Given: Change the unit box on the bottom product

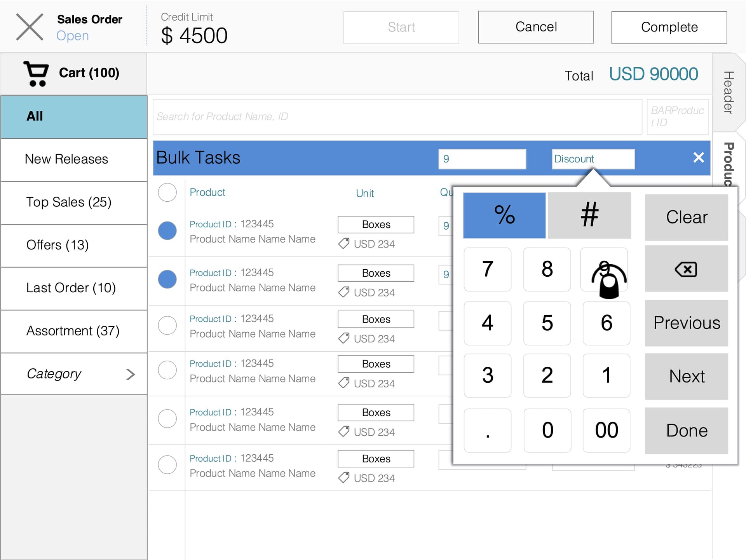Looking at the screenshot, I should [375, 459].
